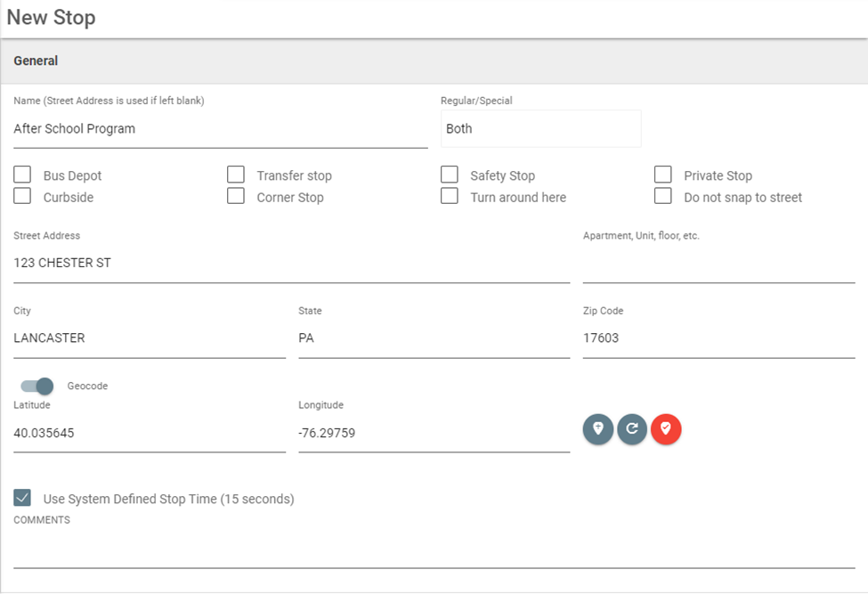Click the Name field with After School Program
The width and height of the screenshot is (868, 594).
(220, 129)
